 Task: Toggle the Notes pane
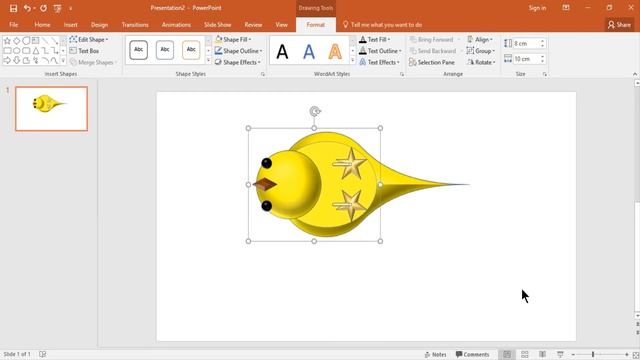click(x=435, y=354)
